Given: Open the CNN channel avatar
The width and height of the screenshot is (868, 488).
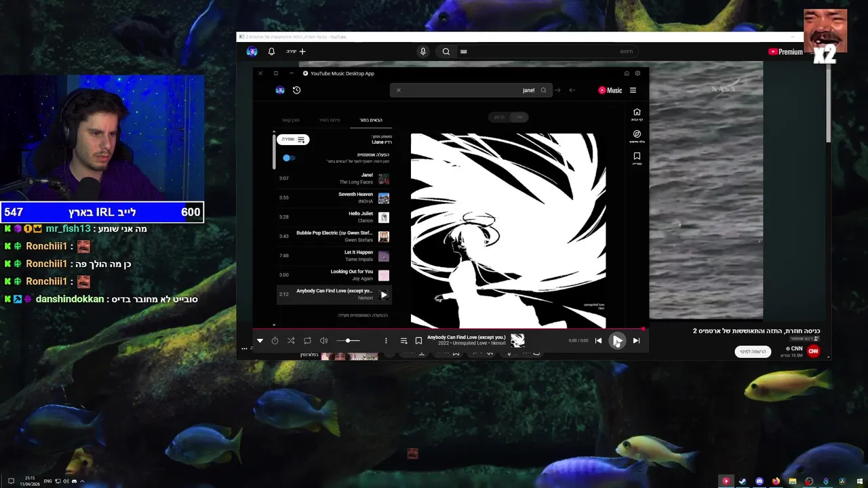Looking at the screenshot, I should point(813,351).
